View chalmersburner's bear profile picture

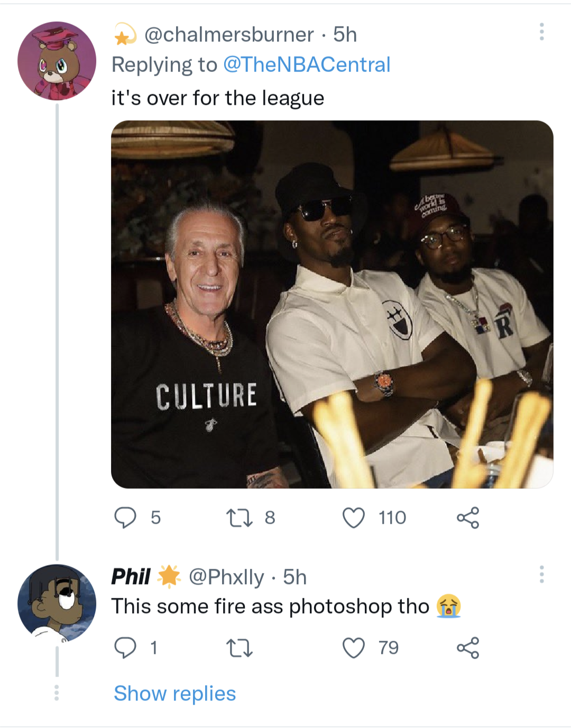(57, 61)
